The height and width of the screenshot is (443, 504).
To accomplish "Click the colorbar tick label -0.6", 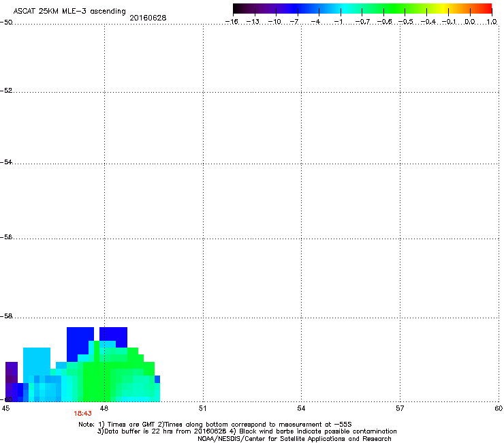I will 384,22.
